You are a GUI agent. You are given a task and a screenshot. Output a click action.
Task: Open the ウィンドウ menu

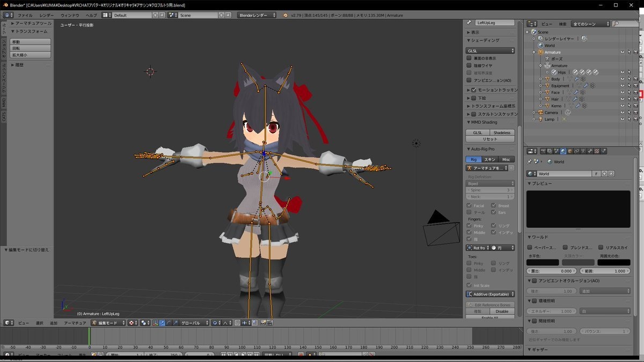click(x=70, y=15)
